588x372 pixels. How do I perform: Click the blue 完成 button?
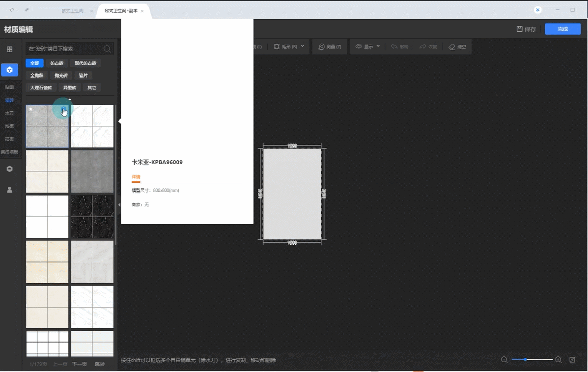tap(562, 29)
